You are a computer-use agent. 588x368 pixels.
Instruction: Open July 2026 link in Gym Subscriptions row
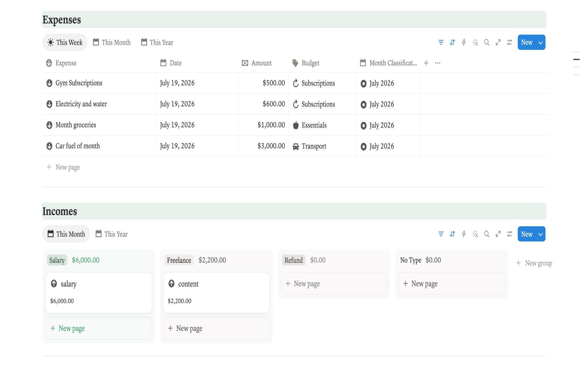tap(382, 83)
